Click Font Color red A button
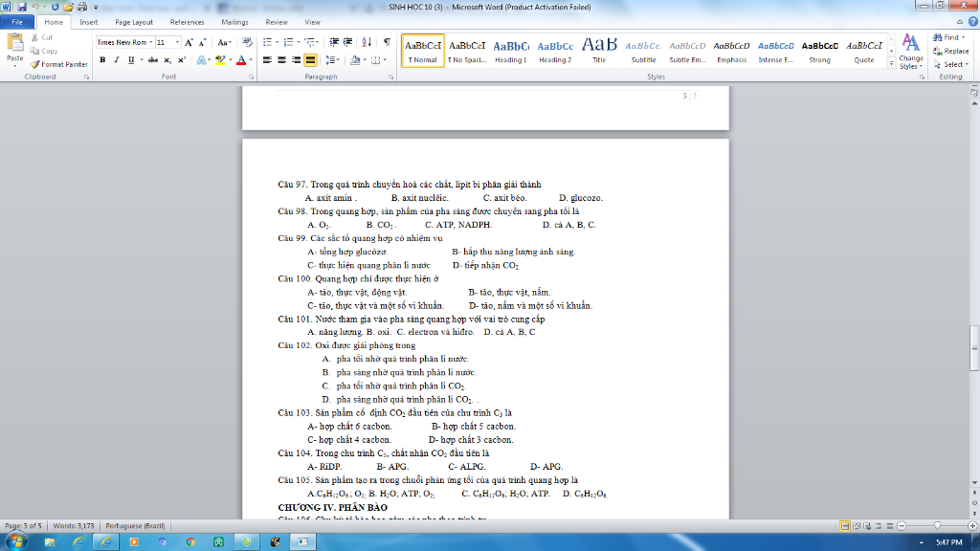The width and height of the screenshot is (980, 551). coord(241,60)
